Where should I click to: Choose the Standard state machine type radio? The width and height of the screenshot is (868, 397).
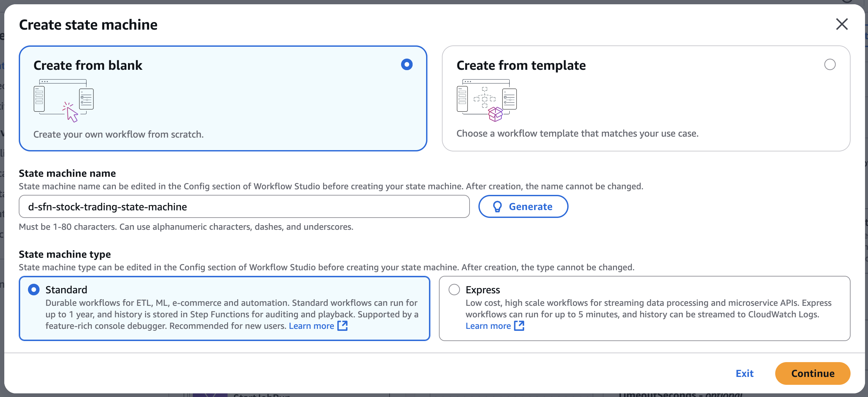coord(34,289)
